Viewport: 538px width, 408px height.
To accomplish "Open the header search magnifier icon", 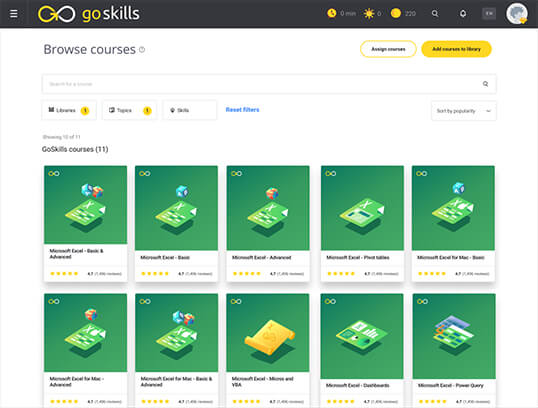I will (x=435, y=14).
